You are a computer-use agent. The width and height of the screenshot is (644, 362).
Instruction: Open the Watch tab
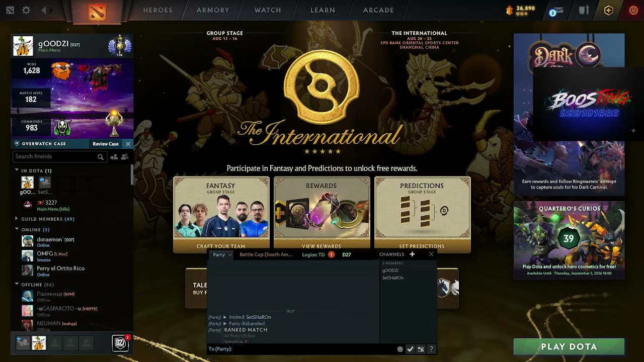[x=268, y=10]
